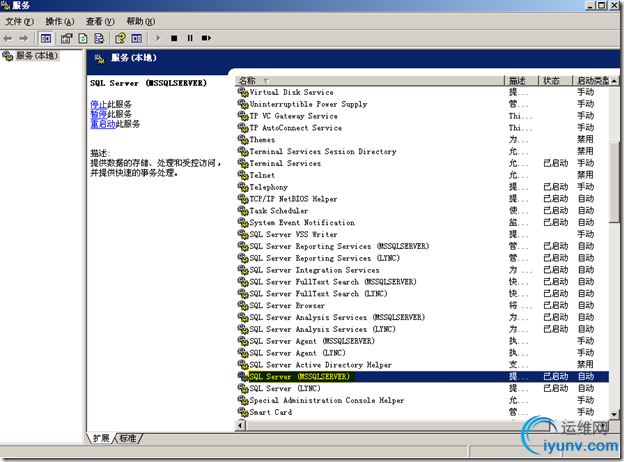Select the Virtual Disk Service icon

click(243, 92)
